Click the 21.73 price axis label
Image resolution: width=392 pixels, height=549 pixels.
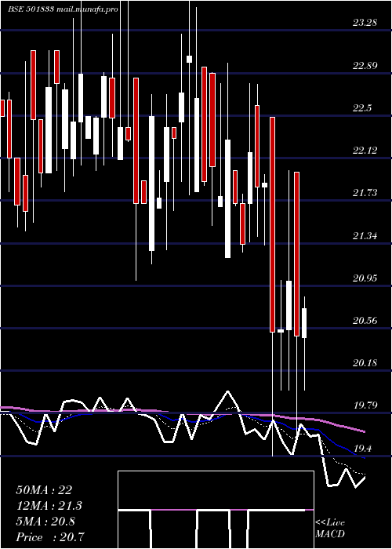[x=365, y=193]
